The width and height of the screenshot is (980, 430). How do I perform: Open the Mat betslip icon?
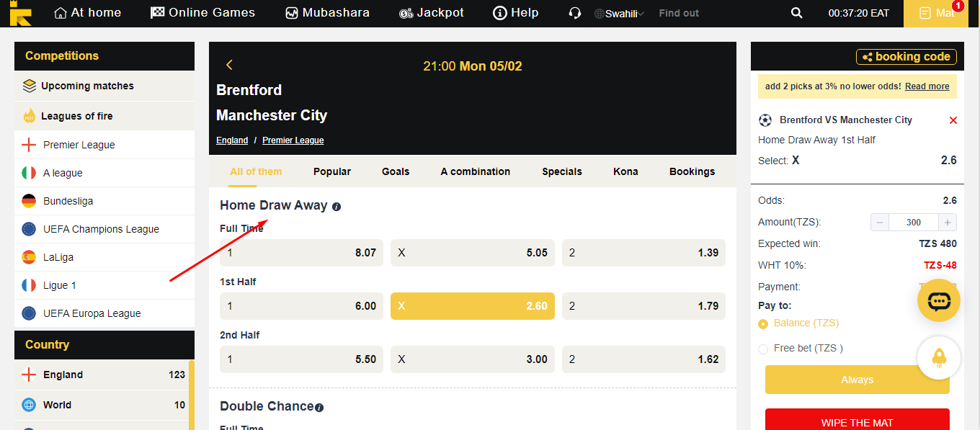coord(936,13)
